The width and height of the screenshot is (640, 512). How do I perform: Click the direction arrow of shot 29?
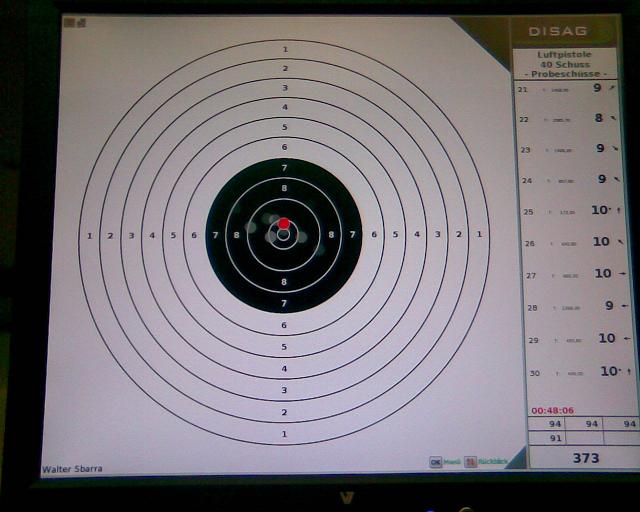(x=626, y=339)
